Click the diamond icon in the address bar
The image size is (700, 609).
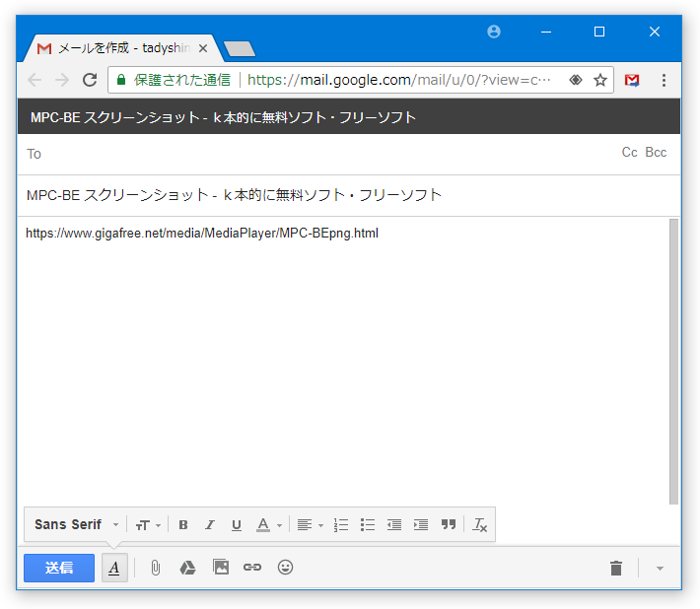point(576,80)
